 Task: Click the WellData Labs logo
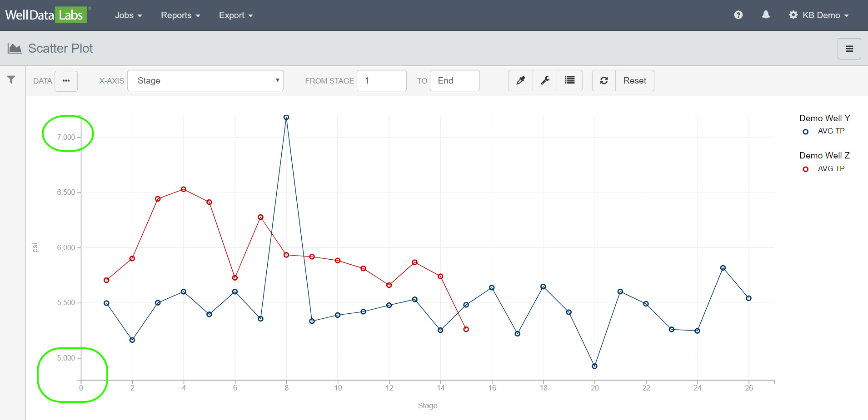(x=45, y=15)
